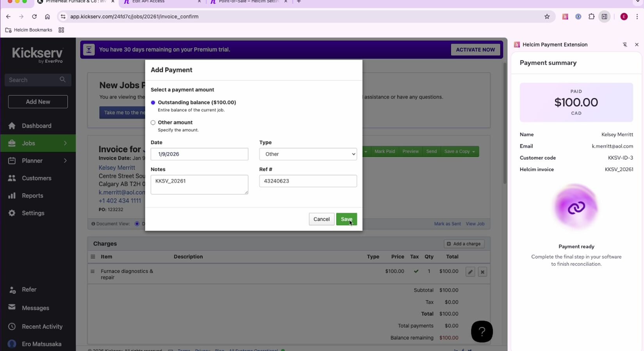Expand the Planner submenu chevron
The height and width of the screenshot is (351, 644).
(x=65, y=161)
